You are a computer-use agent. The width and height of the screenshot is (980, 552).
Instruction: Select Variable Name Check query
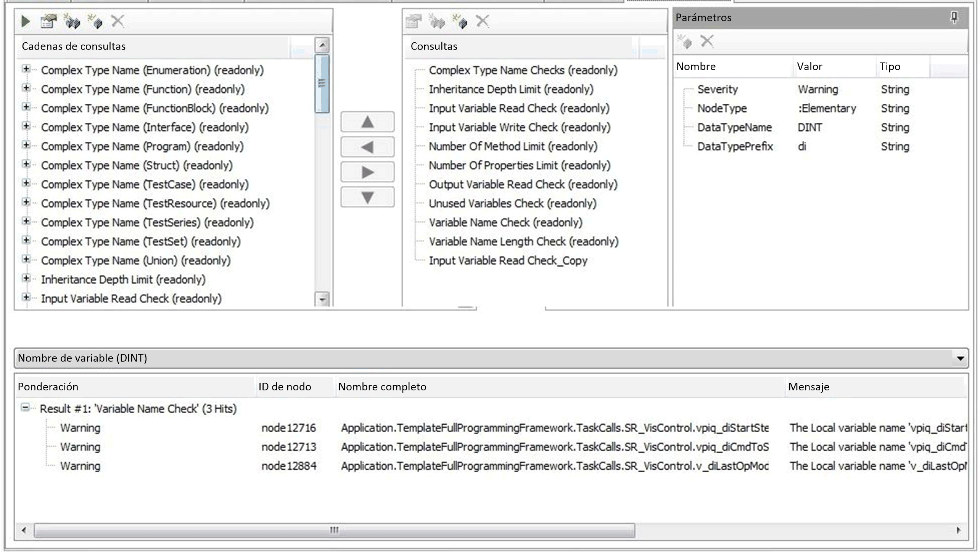pos(506,223)
